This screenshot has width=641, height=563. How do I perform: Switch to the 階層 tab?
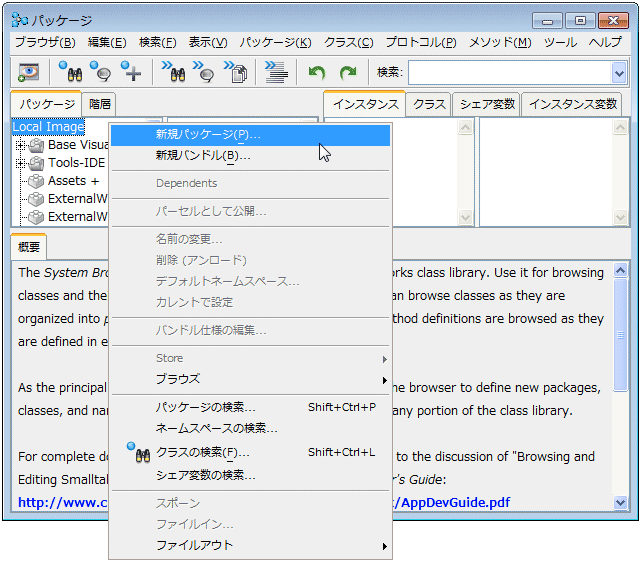(x=100, y=104)
